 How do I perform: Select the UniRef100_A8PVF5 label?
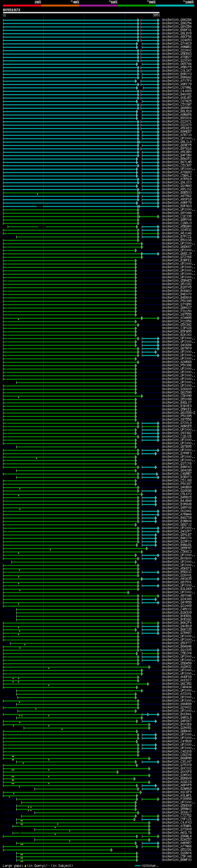(x=176, y=785)
